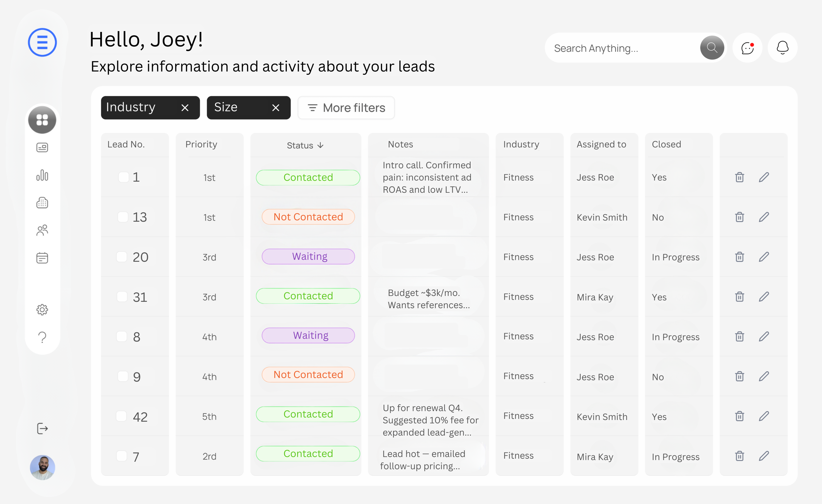Toggle the Status column sort order
This screenshot has width=822, height=504.
[x=321, y=145]
